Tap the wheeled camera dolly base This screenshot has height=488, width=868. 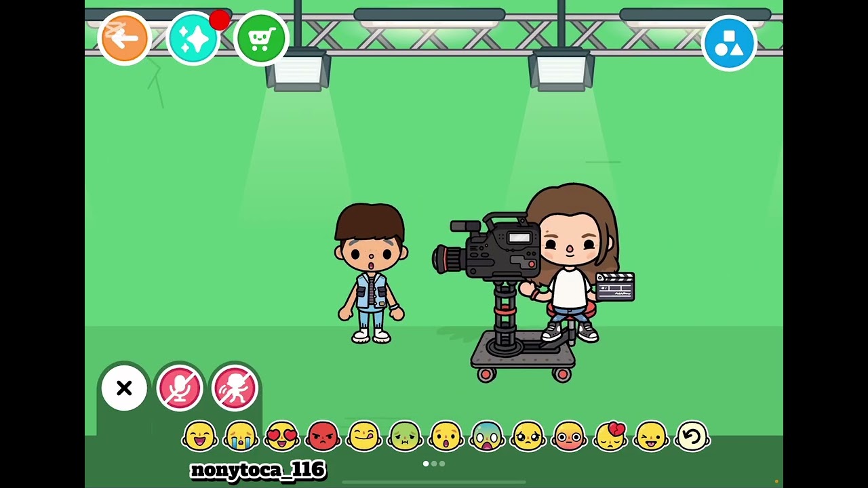(523, 358)
